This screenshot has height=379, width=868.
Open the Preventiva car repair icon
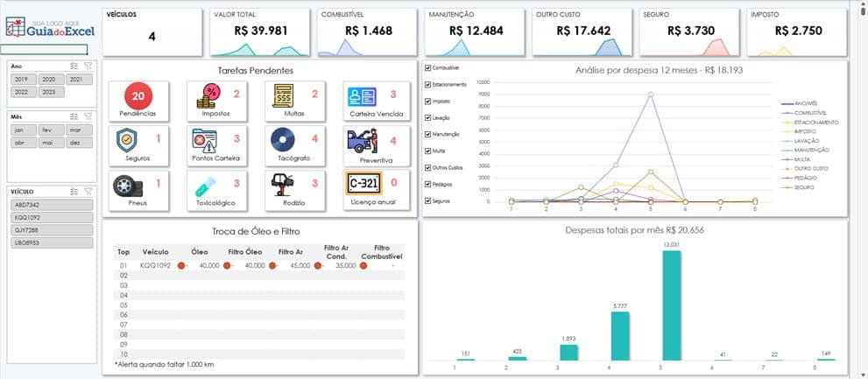click(x=363, y=141)
